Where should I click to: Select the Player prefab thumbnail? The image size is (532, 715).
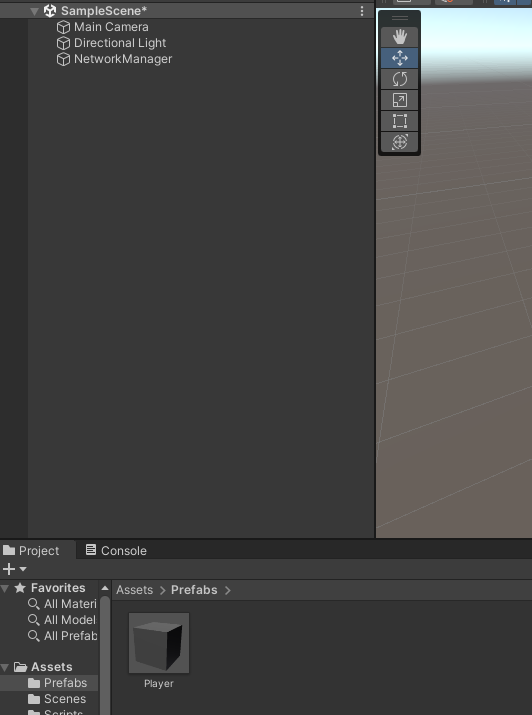point(159,643)
